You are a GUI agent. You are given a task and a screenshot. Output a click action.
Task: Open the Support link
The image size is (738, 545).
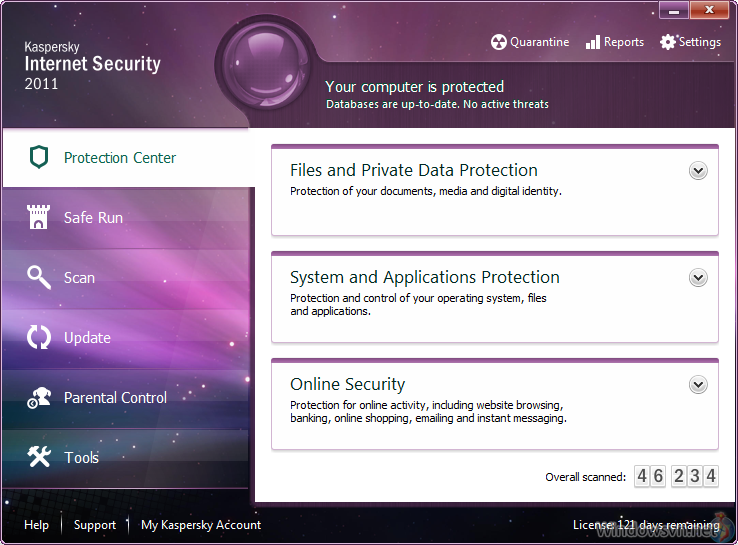tap(95, 525)
